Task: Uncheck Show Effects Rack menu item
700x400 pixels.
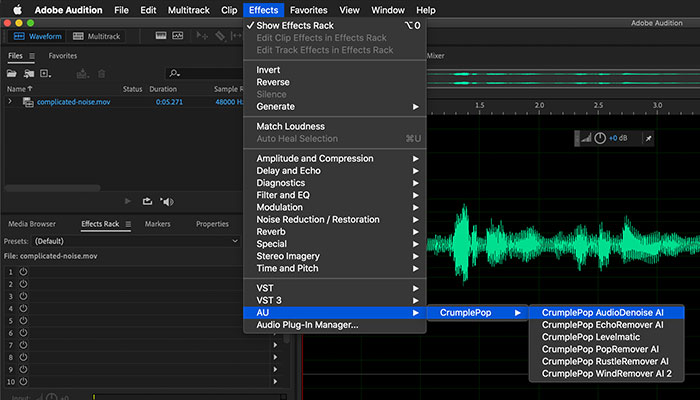Action: [x=334, y=25]
